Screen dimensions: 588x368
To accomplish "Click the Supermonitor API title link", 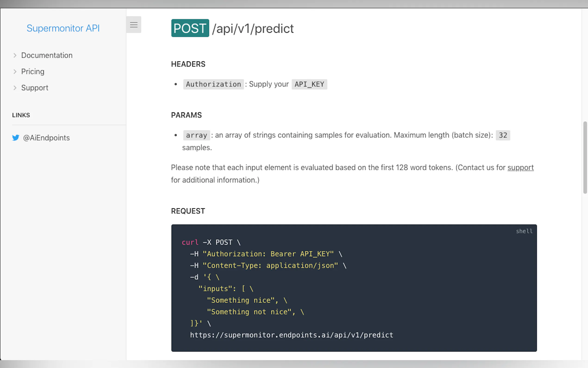I will (x=63, y=28).
